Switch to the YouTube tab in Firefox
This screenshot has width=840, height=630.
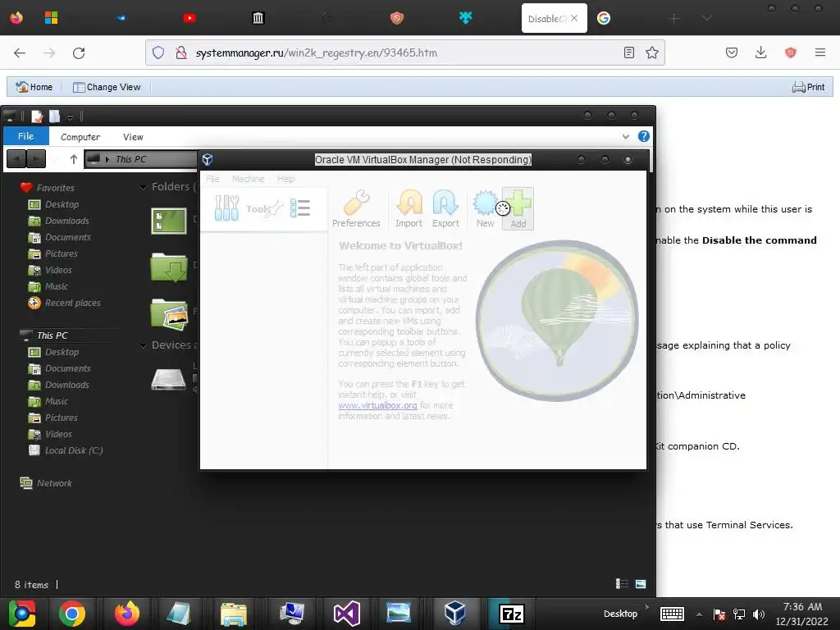pos(189,18)
